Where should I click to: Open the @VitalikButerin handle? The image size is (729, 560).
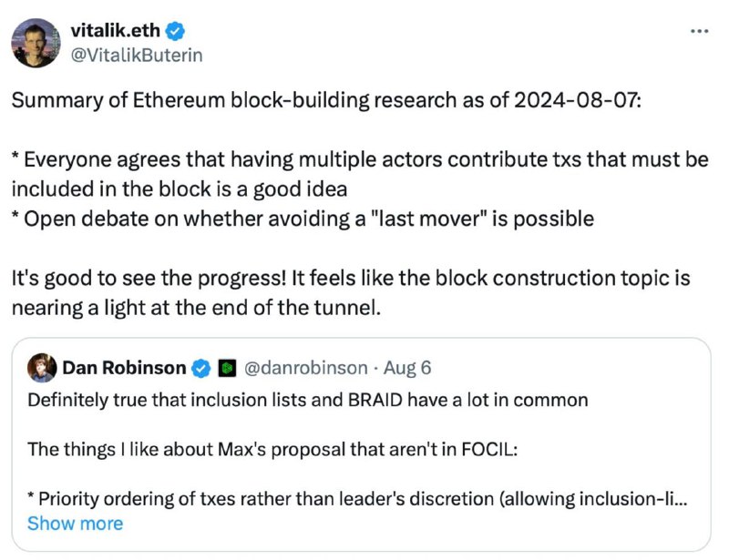coord(137,56)
